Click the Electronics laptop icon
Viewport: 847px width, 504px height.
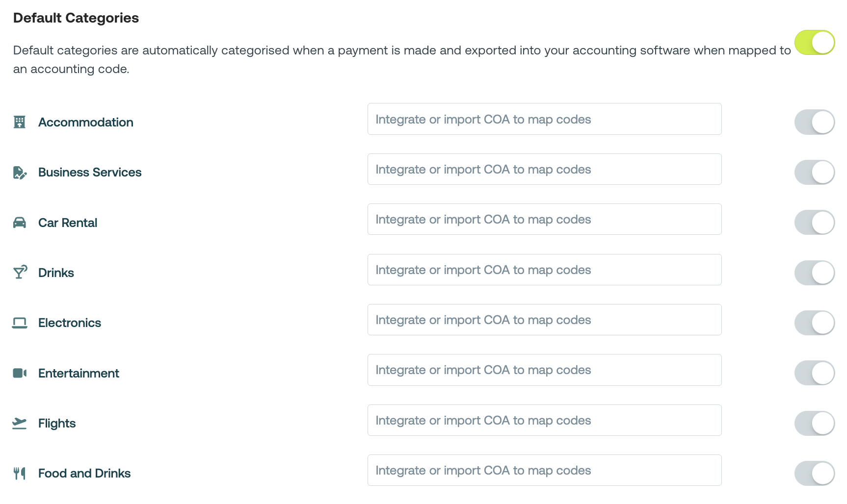[x=20, y=323]
